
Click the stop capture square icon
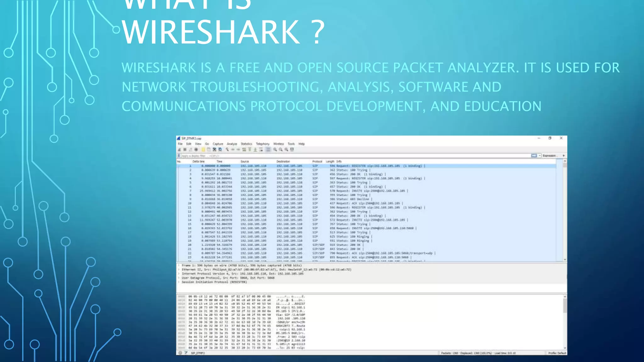point(185,150)
